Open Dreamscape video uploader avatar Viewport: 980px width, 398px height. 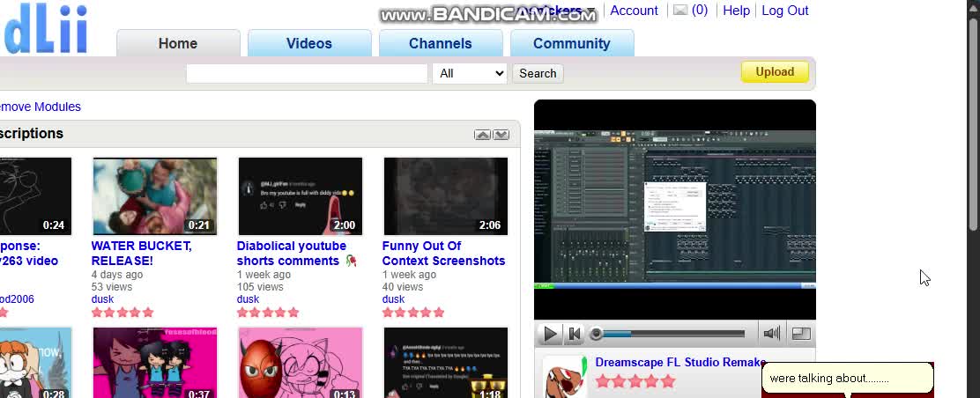coord(565,378)
